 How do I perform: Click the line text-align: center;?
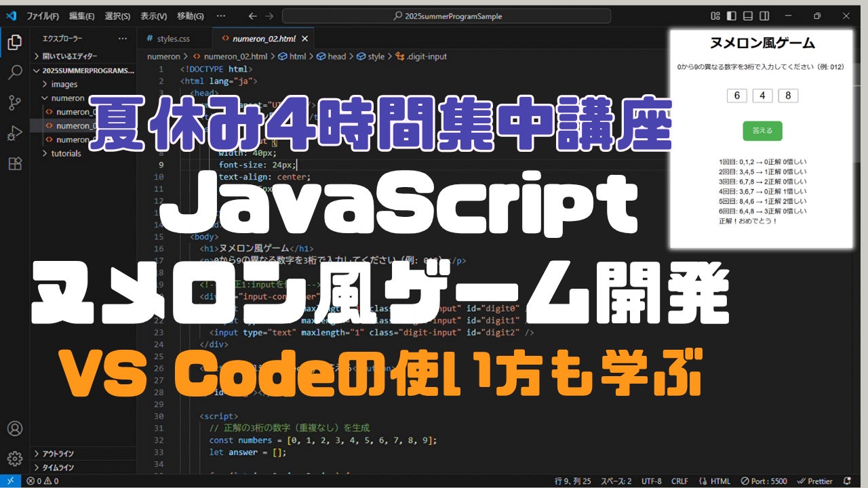pyautogui.click(x=264, y=177)
